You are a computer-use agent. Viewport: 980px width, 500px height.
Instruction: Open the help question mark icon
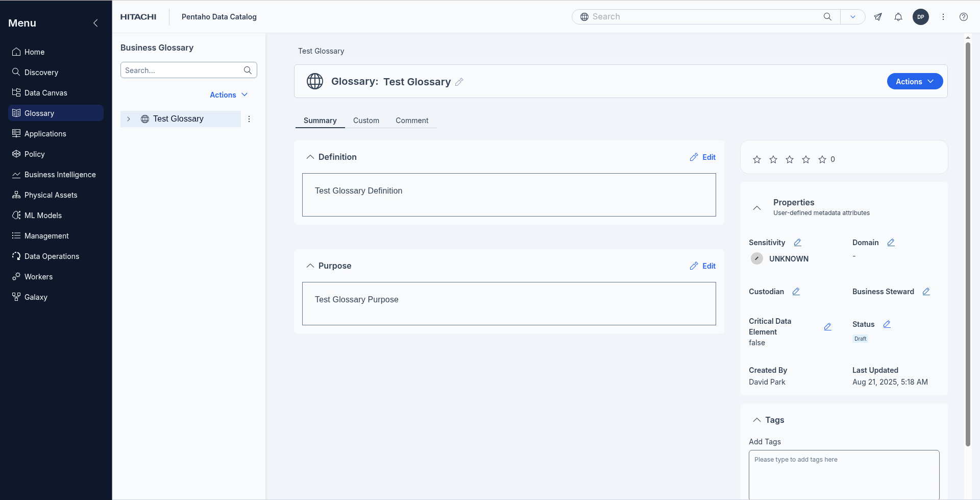[963, 17]
